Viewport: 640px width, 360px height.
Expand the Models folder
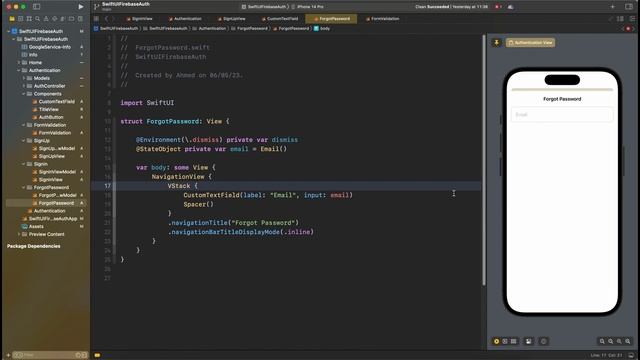coord(24,78)
